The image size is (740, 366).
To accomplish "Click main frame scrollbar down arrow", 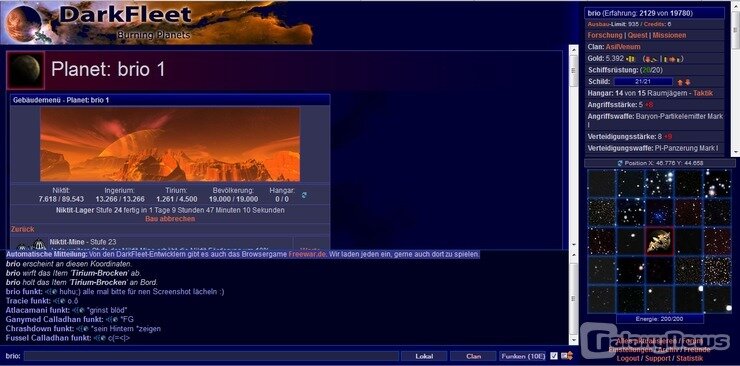I will click(573, 244).
